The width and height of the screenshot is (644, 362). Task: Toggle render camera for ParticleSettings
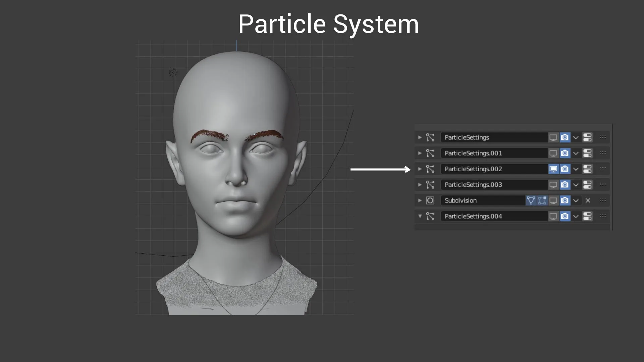point(565,137)
